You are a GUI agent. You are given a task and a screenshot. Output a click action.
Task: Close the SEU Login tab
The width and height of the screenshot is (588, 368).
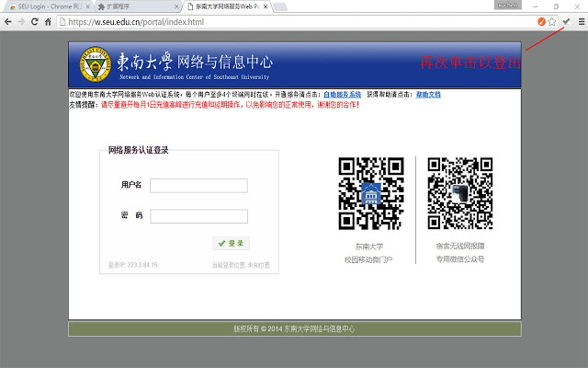[88, 6]
